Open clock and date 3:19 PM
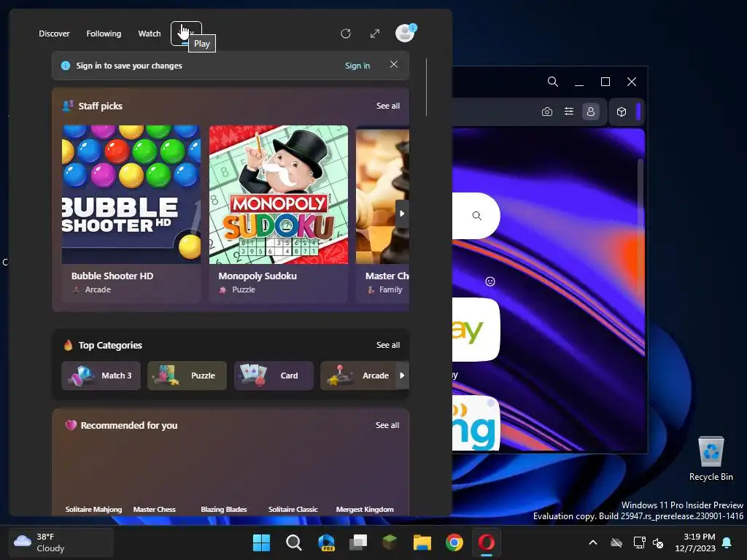 pyautogui.click(x=694, y=542)
